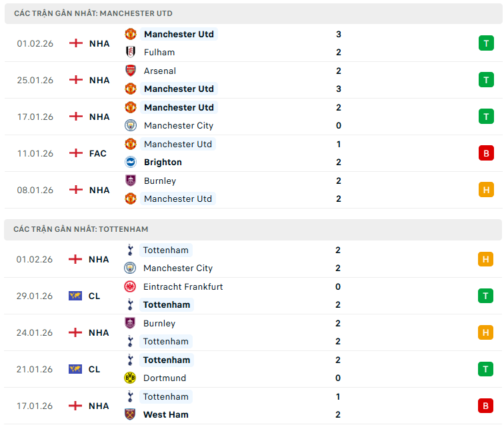
Task: Click the 25.01.26 match date
Action: [x=35, y=80]
